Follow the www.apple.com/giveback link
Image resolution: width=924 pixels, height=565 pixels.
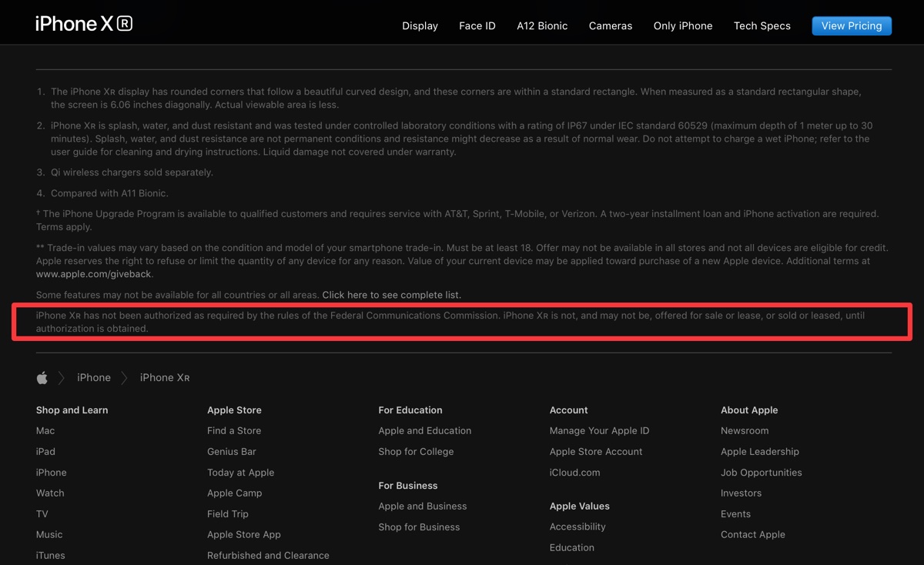tap(94, 274)
